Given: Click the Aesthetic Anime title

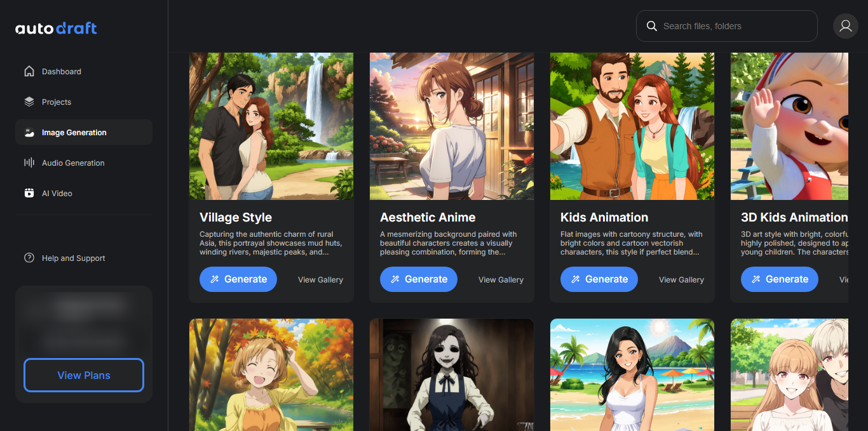Looking at the screenshot, I should pos(428,217).
